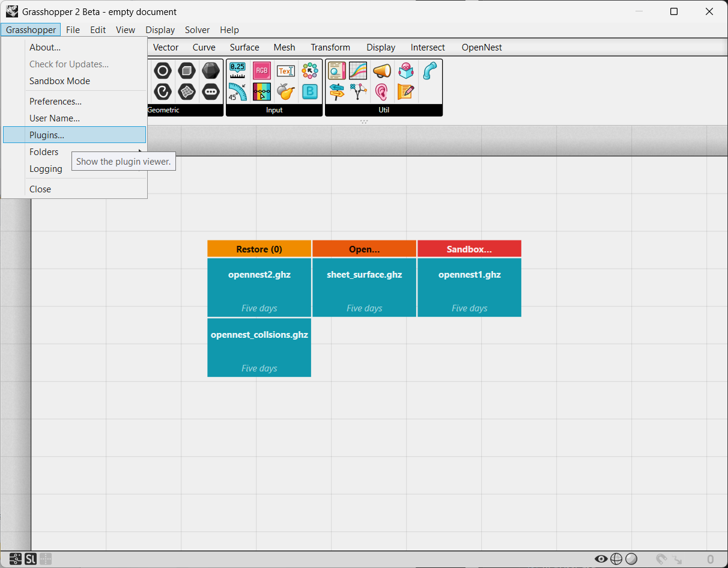This screenshot has height=568, width=728.
Task: Open the recent file opennest_collsions.ghz
Action: coord(259,347)
